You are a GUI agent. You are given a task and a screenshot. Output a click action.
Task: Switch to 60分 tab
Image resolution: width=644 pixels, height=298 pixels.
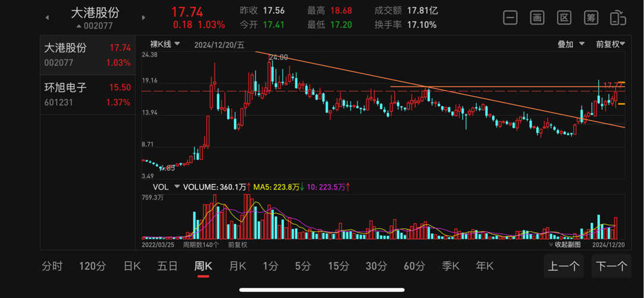click(414, 266)
